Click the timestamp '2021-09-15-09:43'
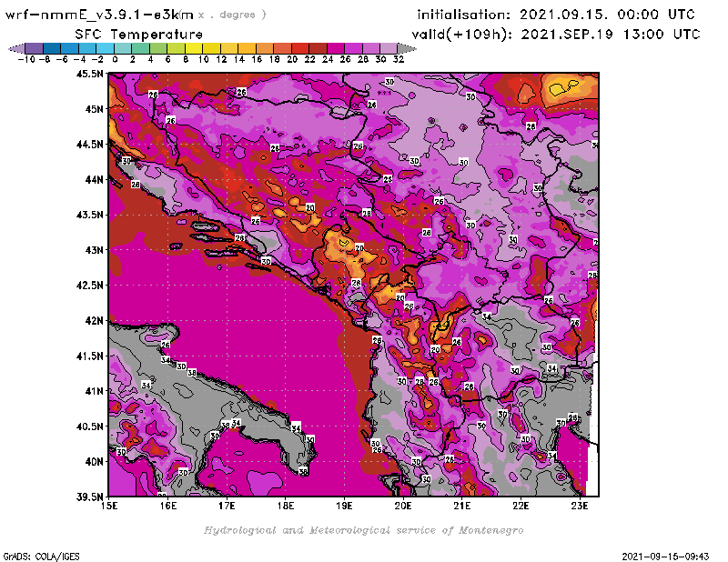This screenshot has height=562, width=728. coord(665,557)
